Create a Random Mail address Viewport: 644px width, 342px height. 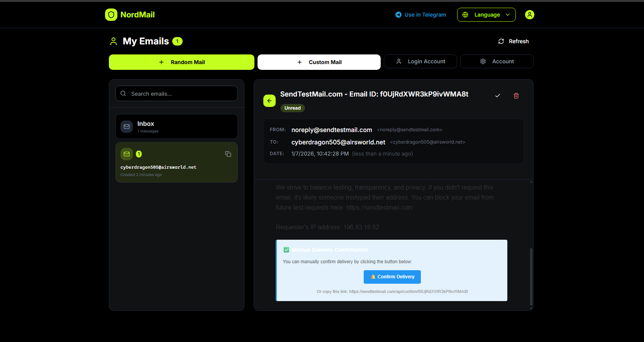point(181,62)
